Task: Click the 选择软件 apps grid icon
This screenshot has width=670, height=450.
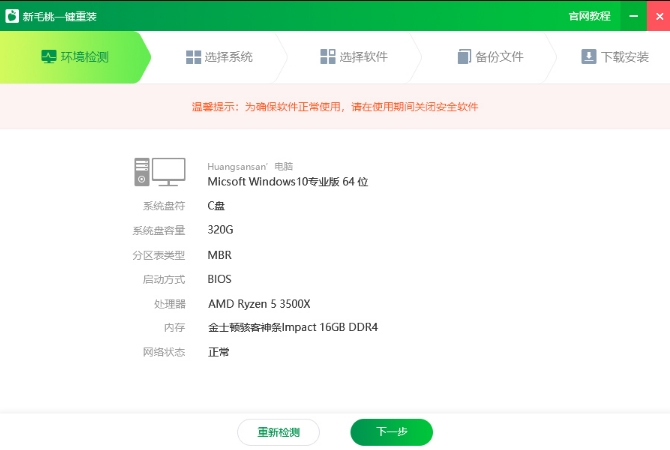Action: click(328, 56)
